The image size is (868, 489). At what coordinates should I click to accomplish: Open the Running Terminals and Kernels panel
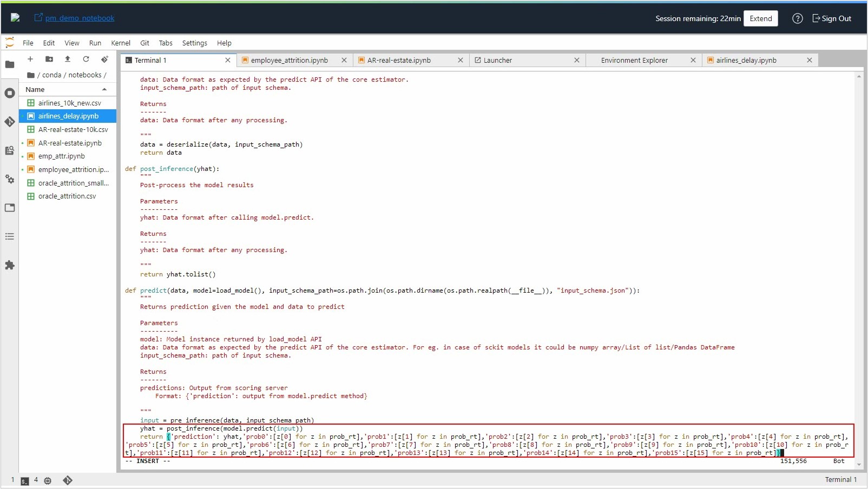click(10, 93)
